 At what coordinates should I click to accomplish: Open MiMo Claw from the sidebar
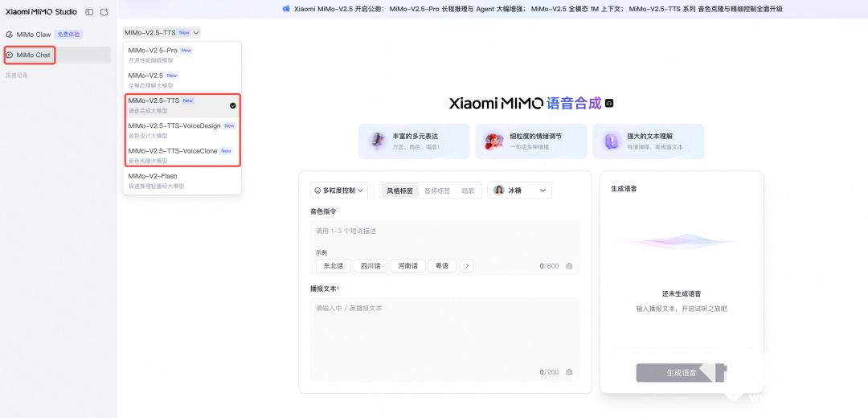click(x=34, y=35)
